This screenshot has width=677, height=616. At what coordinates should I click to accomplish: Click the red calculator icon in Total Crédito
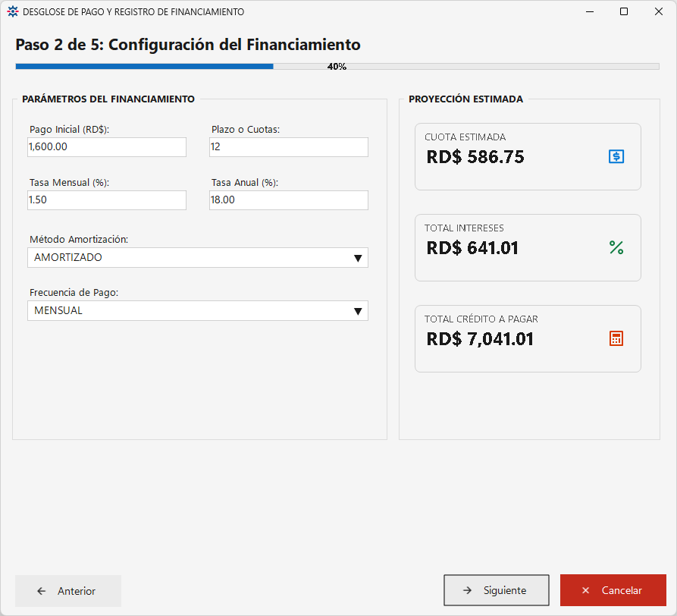tap(616, 338)
